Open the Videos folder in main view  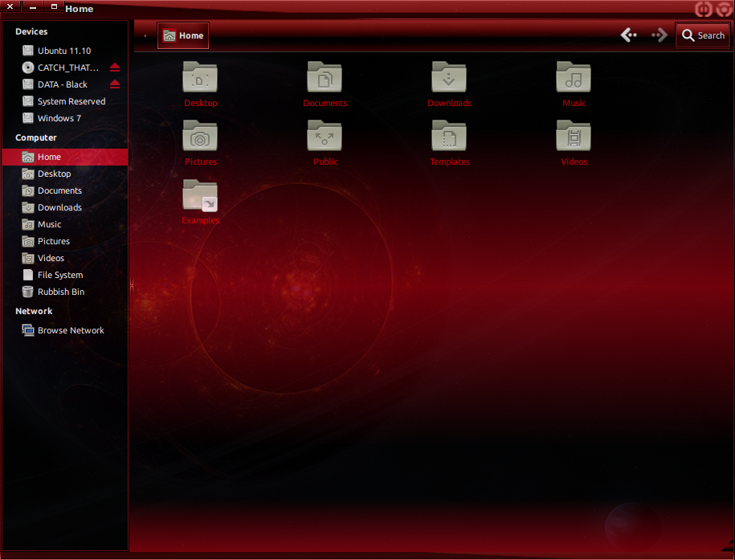574,136
